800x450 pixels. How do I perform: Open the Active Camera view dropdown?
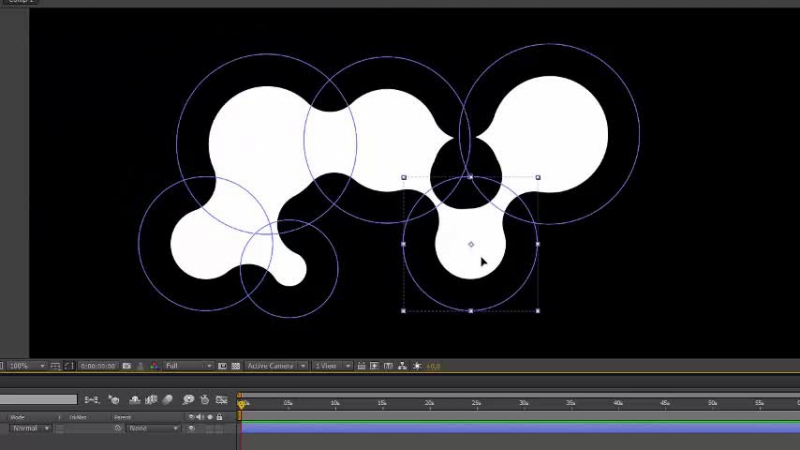click(276, 366)
